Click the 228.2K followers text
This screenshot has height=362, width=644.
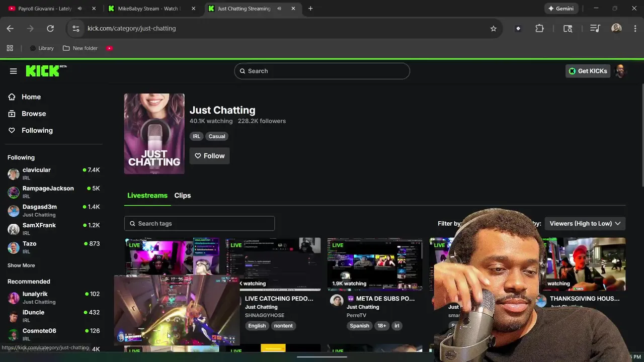pos(262,121)
